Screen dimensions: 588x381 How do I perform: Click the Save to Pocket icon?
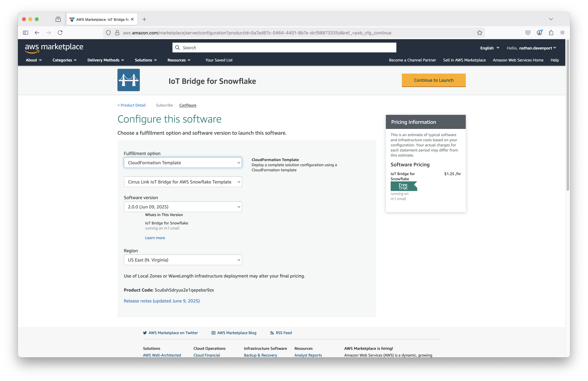[528, 33]
